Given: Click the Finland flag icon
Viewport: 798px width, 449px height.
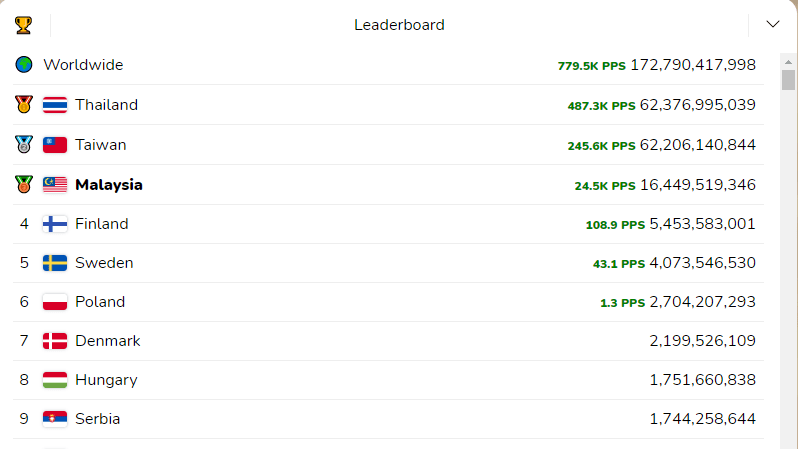Looking at the screenshot, I should click(55, 224).
